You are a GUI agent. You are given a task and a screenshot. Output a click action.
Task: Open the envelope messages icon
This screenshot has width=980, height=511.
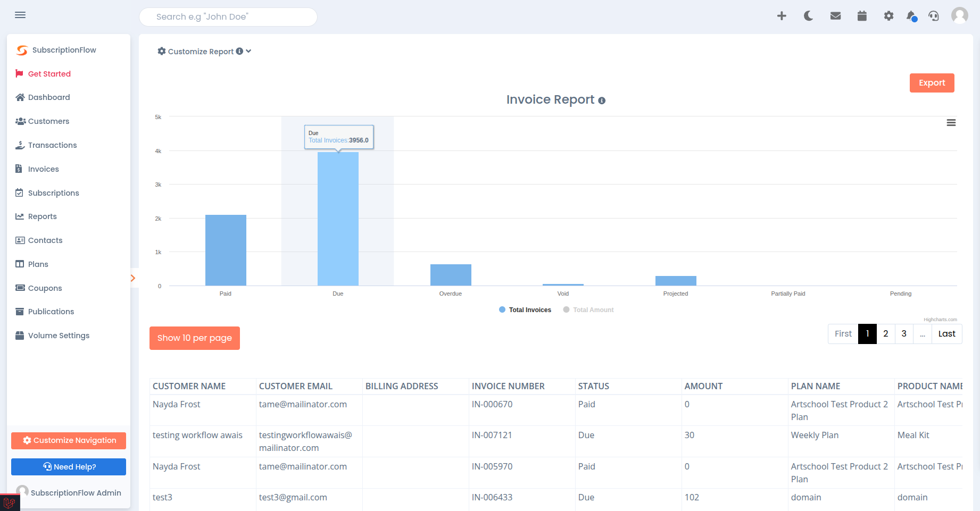(835, 16)
